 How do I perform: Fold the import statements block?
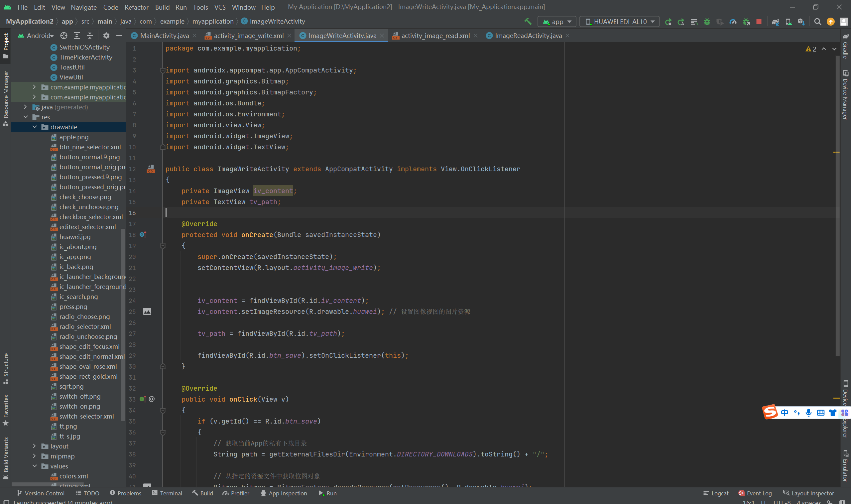[162, 70]
